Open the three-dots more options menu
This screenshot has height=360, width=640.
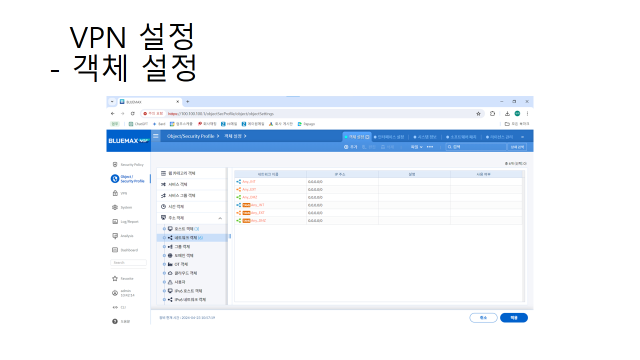click(x=430, y=147)
